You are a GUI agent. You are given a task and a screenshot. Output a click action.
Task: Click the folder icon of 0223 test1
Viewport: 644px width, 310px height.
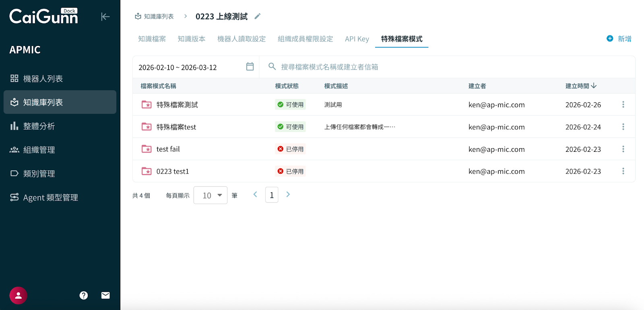(x=147, y=172)
